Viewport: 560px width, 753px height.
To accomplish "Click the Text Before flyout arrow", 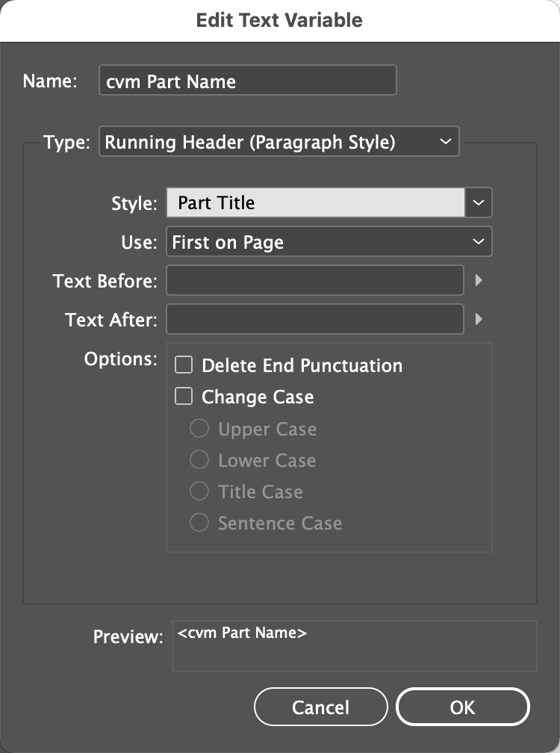I will [479, 281].
